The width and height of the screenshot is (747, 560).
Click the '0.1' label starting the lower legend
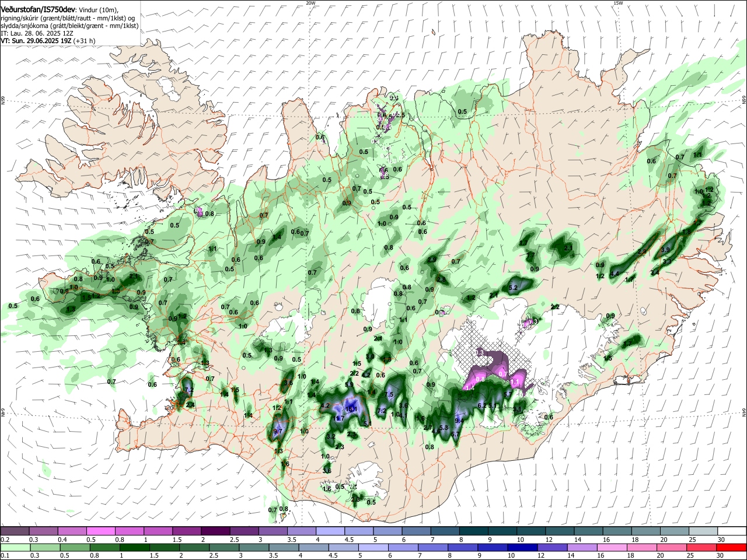(5, 556)
